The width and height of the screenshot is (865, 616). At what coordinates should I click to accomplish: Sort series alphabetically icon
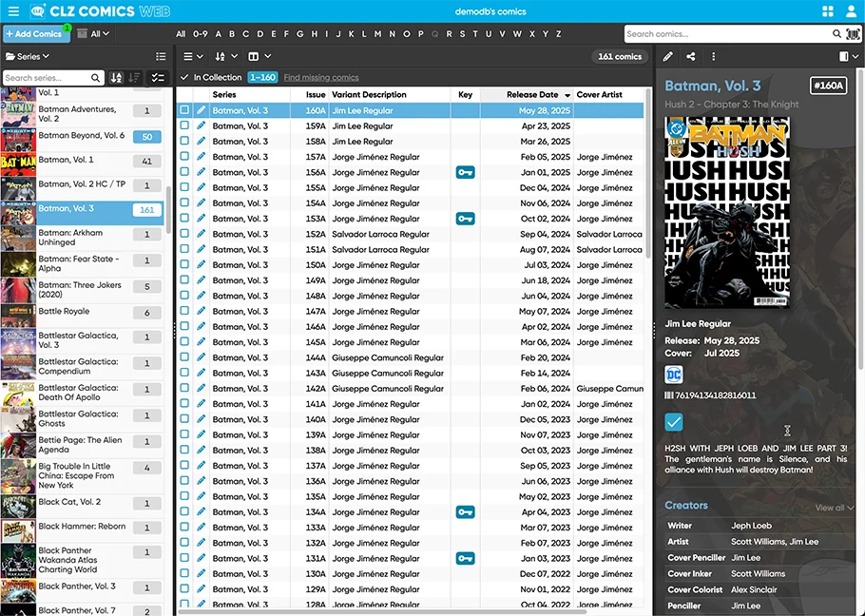116,78
